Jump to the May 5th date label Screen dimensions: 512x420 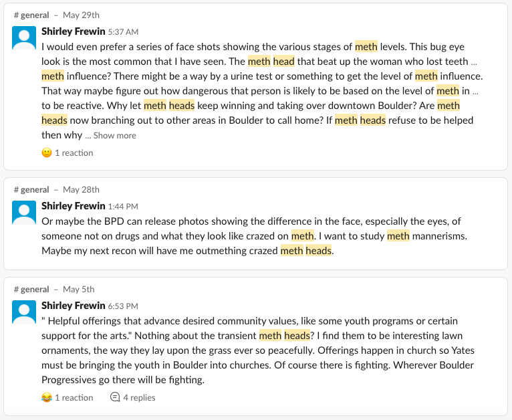point(79,289)
